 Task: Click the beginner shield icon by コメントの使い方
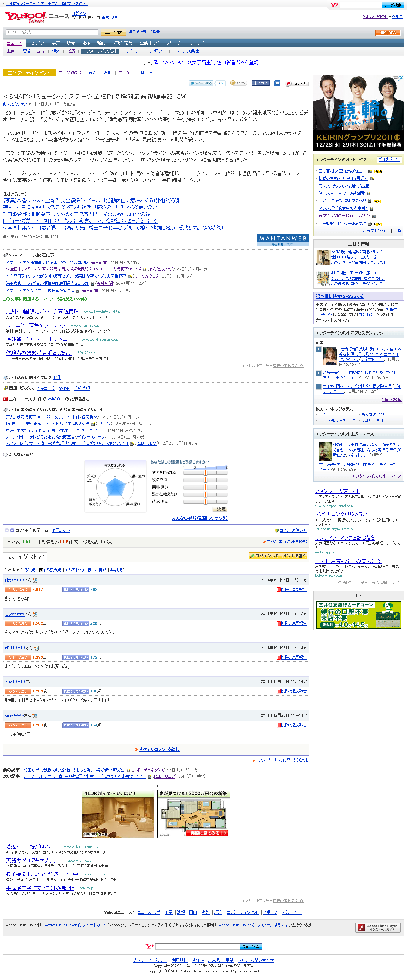(x=277, y=530)
